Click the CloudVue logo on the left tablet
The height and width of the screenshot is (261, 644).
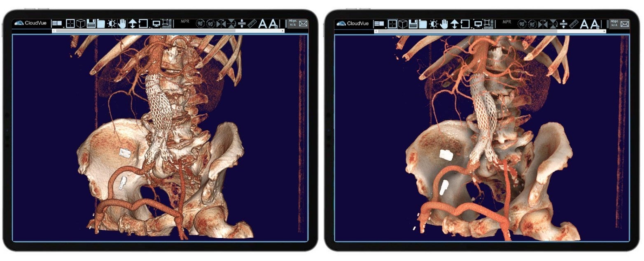pyautogui.click(x=30, y=23)
